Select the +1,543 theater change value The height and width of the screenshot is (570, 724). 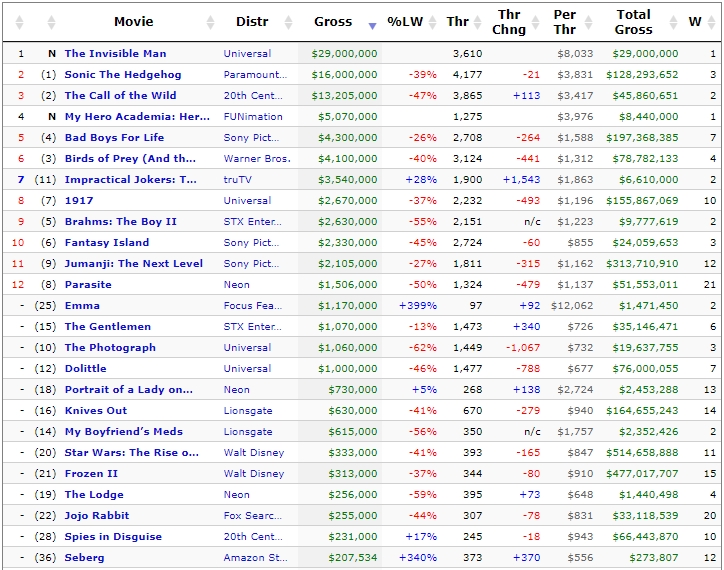[521, 180]
